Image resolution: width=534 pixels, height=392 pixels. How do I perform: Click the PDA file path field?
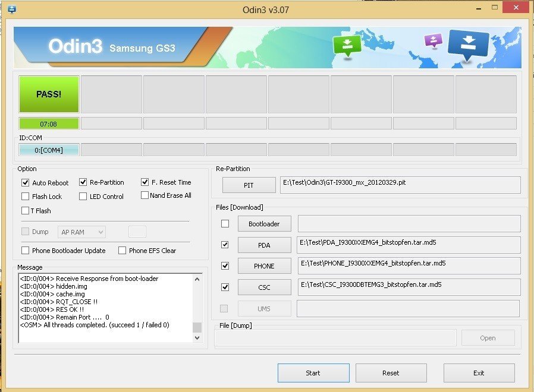click(x=409, y=245)
